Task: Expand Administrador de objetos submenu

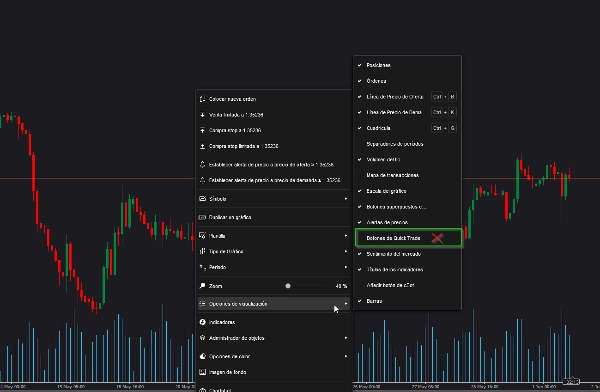Action: [274, 338]
